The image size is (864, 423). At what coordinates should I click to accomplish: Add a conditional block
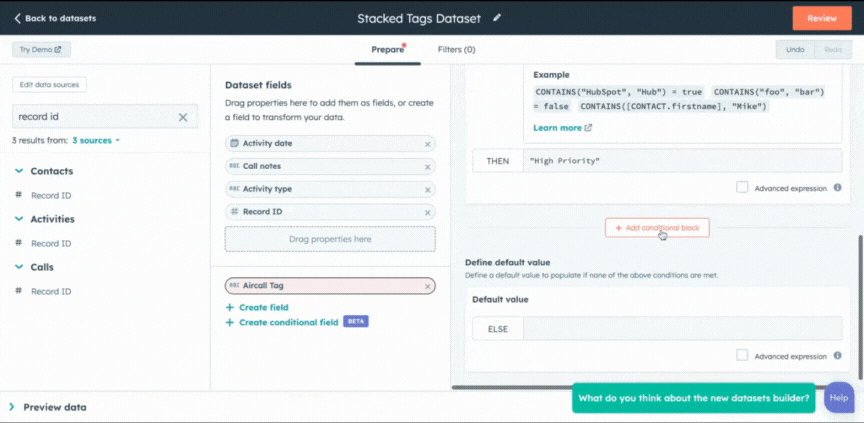point(656,228)
